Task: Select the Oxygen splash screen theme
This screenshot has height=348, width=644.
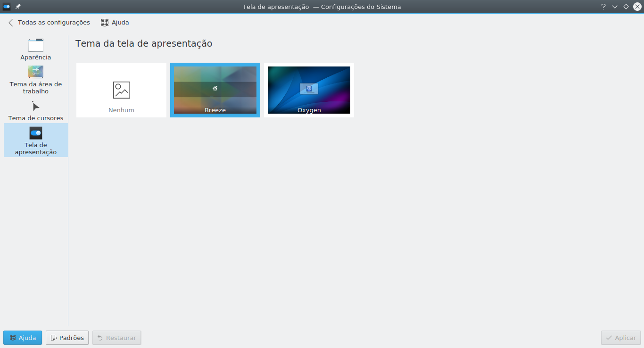Action: coord(309,90)
